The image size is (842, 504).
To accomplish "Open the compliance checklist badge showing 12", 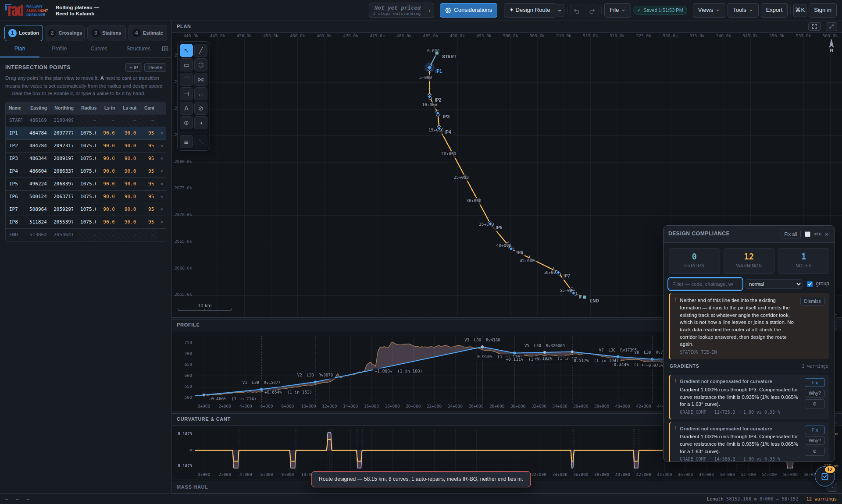I will coord(824,476).
